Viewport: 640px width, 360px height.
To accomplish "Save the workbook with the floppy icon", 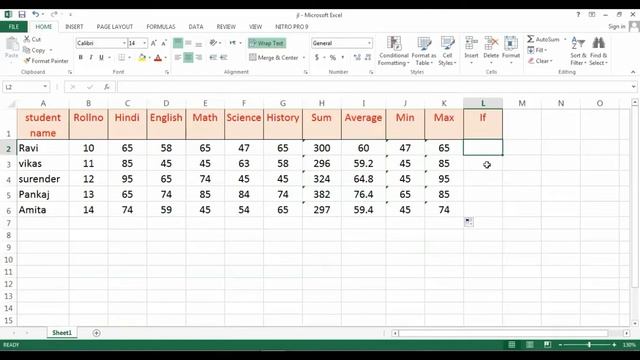I will tap(22, 15).
